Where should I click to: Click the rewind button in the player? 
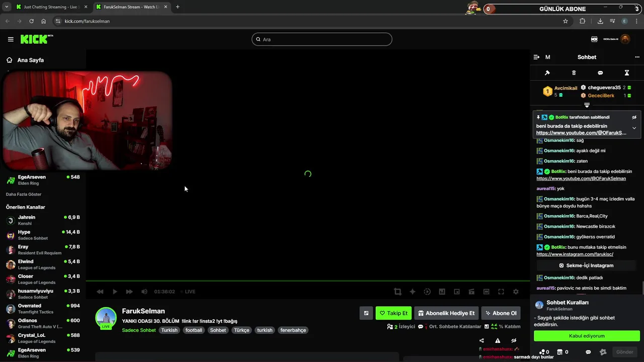point(100,292)
